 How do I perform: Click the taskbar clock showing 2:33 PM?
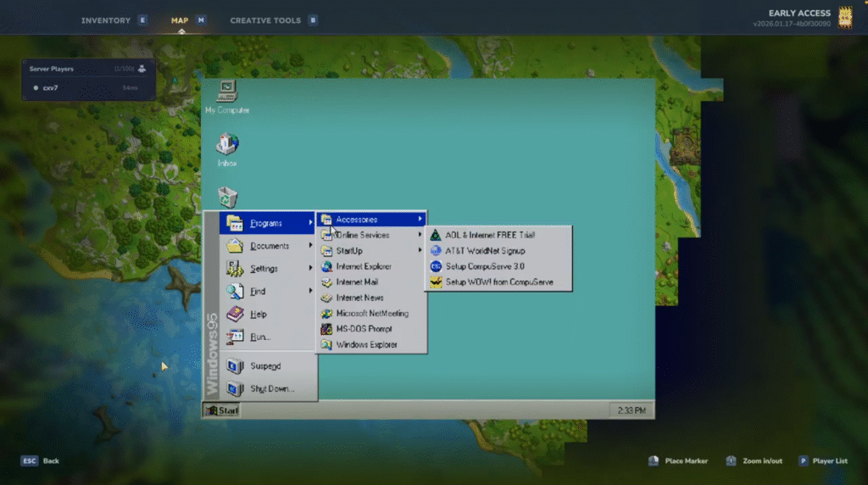point(632,410)
